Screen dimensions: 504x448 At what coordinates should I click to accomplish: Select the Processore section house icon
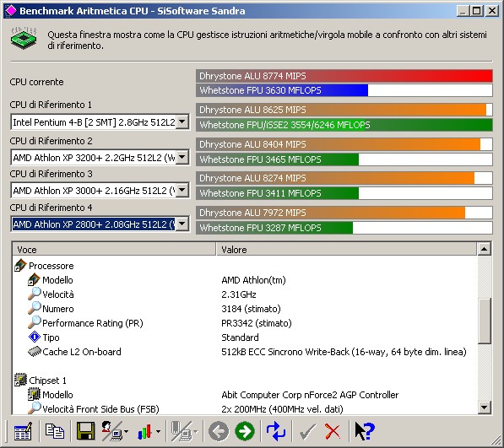point(20,266)
